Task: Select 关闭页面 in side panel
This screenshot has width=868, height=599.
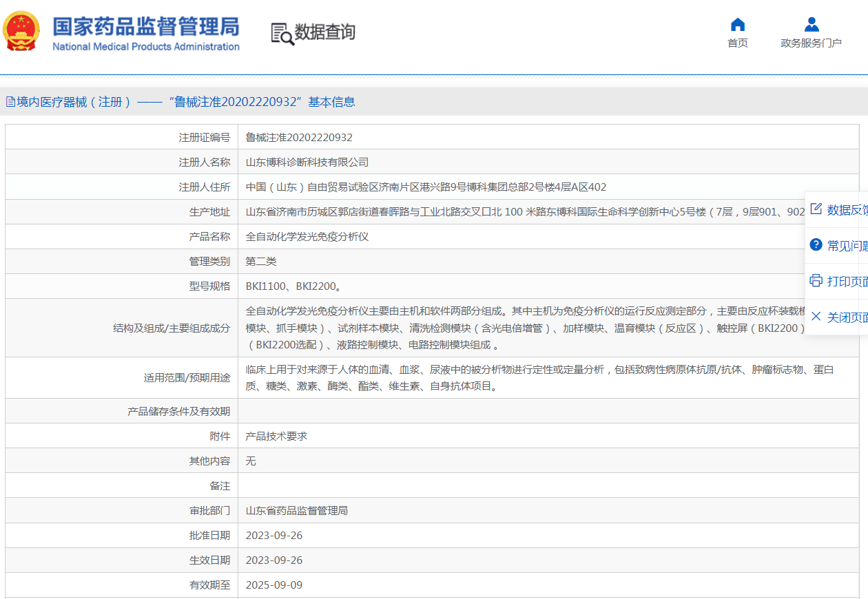Action: click(x=847, y=317)
